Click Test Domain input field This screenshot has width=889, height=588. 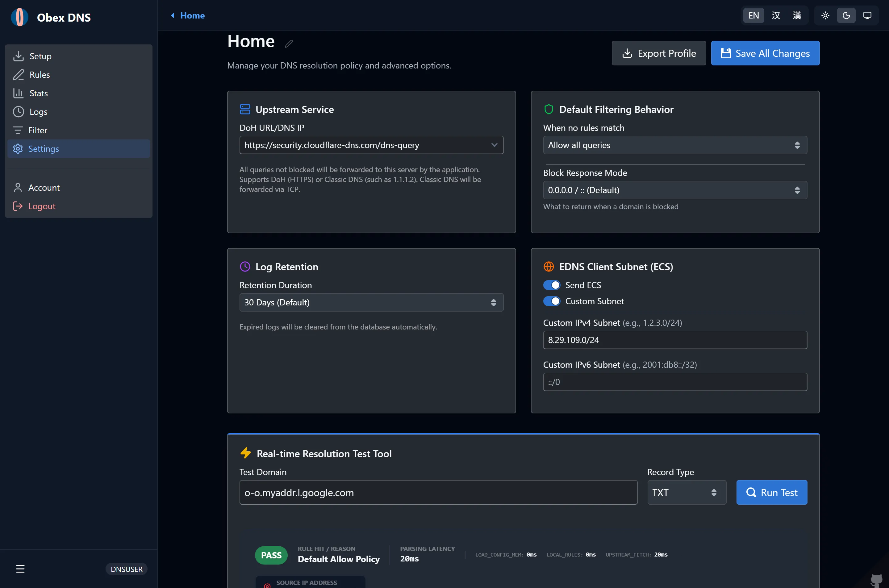[x=438, y=492]
